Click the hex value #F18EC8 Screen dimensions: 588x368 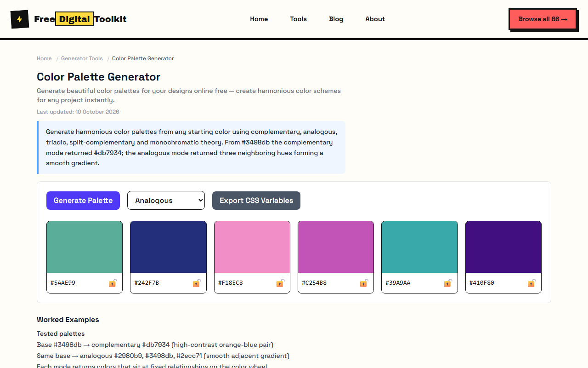231,283
